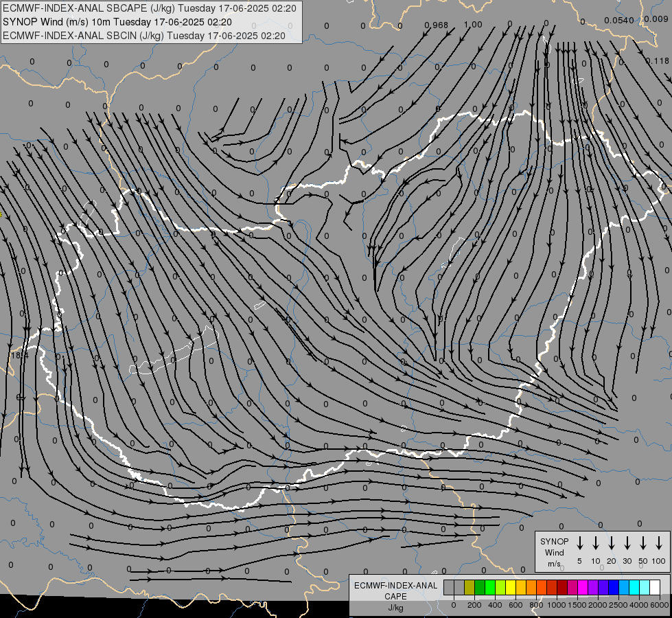This screenshot has height=618, width=672.
Task: Click the 30 label in wind legend
Action: click(627, 561)
